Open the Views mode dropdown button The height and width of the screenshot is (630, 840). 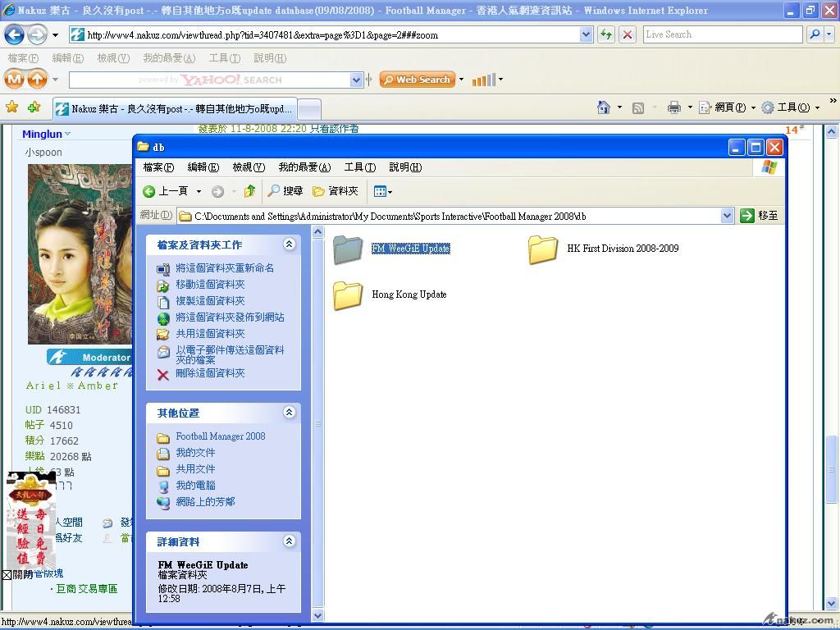click(382, 191)
